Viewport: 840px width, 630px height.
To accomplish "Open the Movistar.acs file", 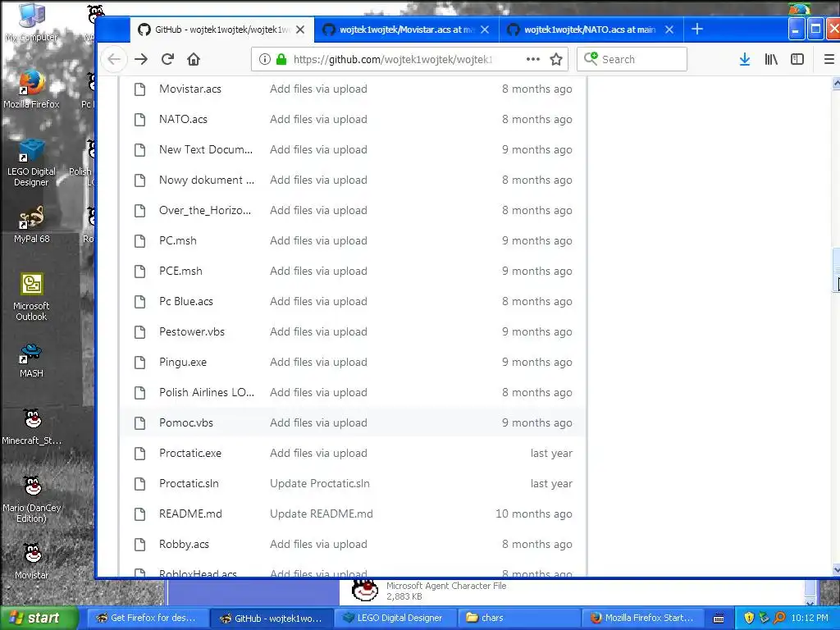I will click(x=189, y=89).
